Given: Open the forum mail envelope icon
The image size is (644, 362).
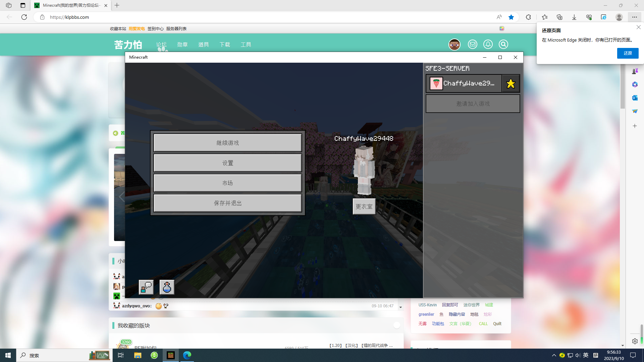Looking at the screenshot, I should (x=473, y=44).
